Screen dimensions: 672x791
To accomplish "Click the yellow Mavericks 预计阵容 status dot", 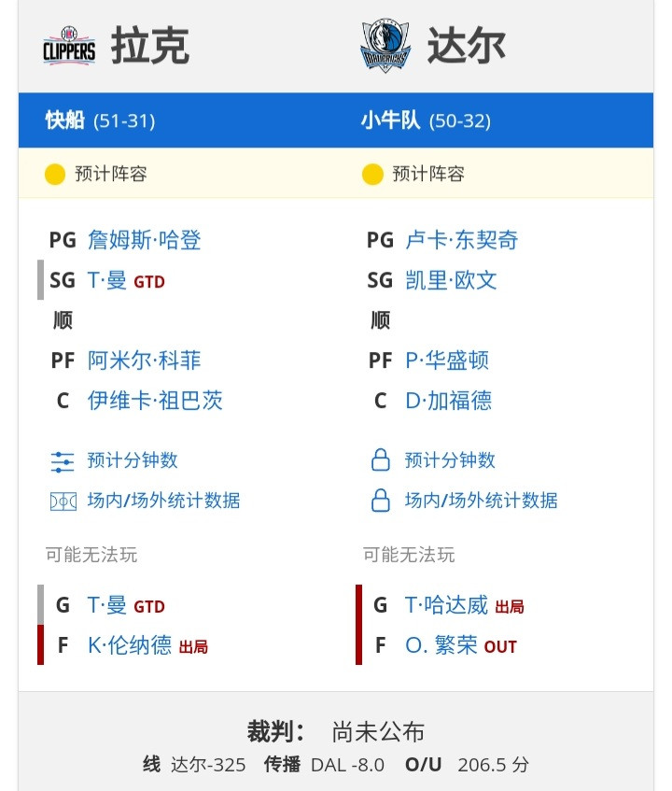I will pyautogui.click(x=372, y=174).
